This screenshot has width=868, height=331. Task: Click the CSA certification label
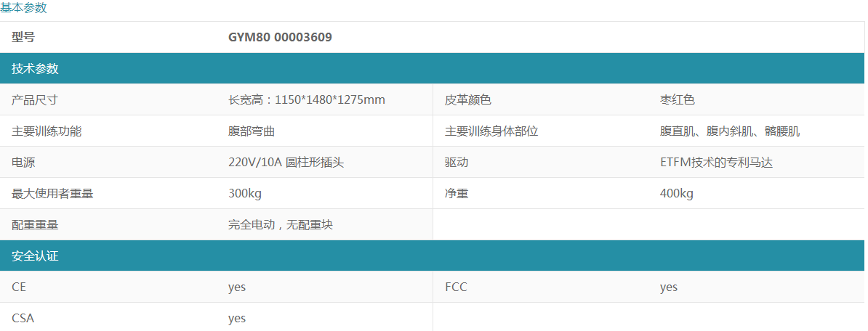[23, 318]
